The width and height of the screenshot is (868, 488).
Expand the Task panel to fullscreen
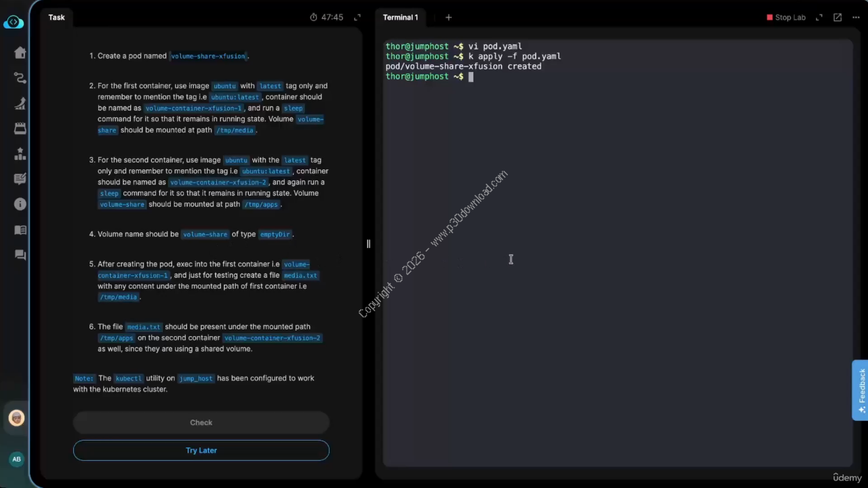click(x=358, y=18)
